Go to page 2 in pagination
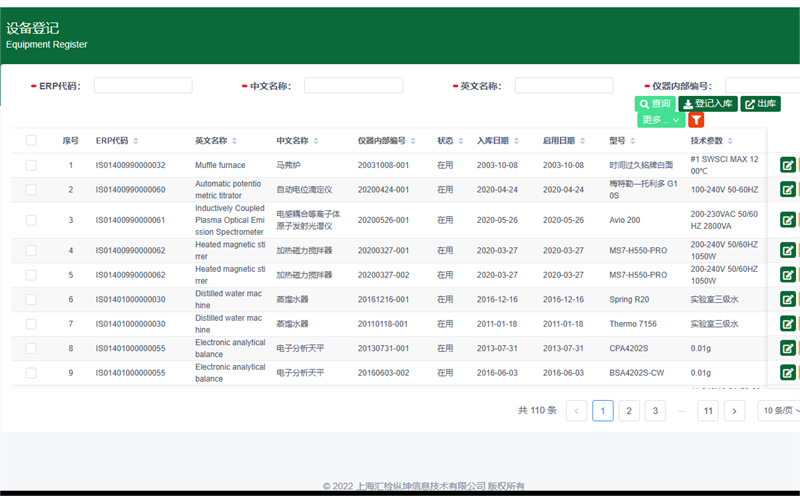Viewport: 800px width, 496px height. pyautogui.click(x=629, y=411)
